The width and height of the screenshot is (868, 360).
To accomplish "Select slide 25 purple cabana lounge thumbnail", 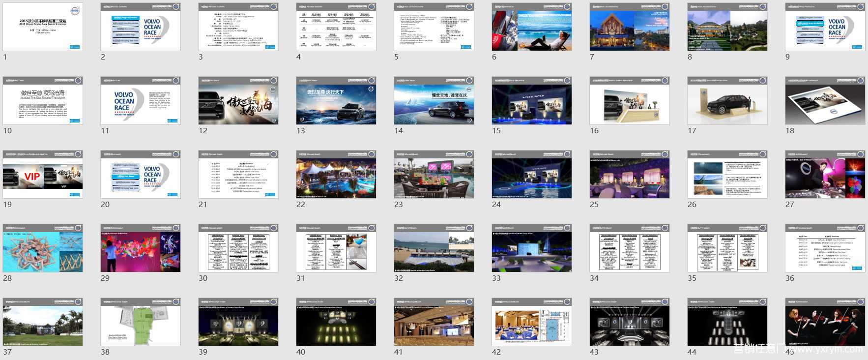I will pyautogui.click(x=630, y=174).
